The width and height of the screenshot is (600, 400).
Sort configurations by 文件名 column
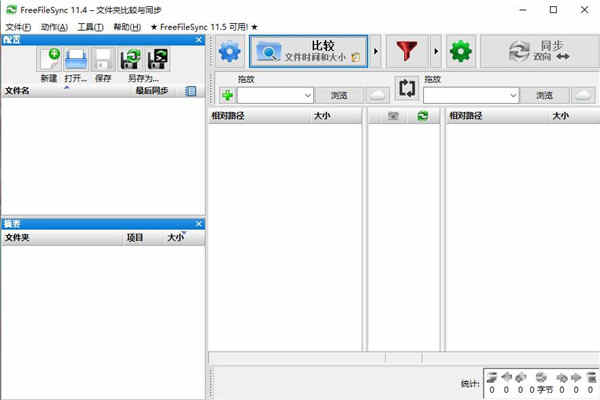[x=17, y=91]
